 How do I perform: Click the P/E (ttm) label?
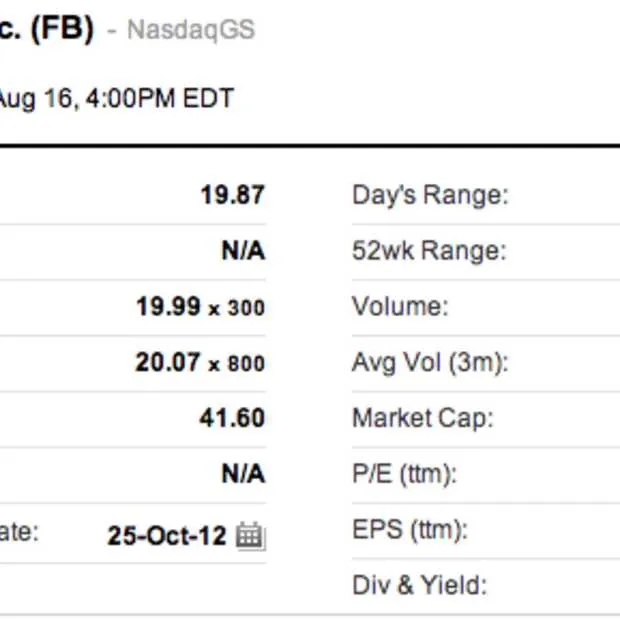pyautogui.click(x=404, y=474)
